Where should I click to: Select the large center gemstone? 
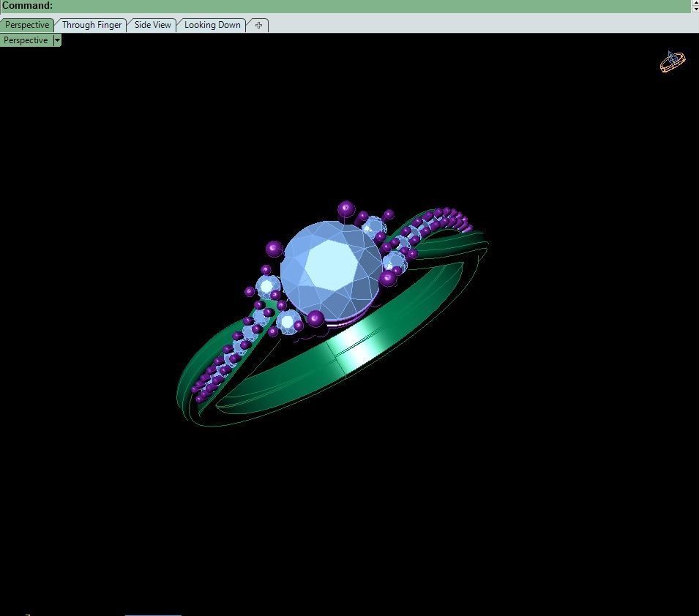click(x=332, y=270)
